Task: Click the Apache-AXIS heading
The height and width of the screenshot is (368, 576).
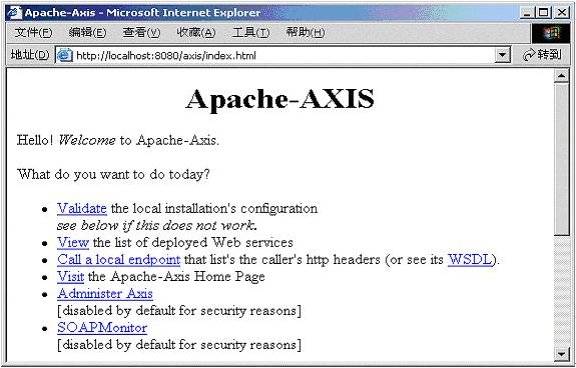Action: click(x=280, y=99)
